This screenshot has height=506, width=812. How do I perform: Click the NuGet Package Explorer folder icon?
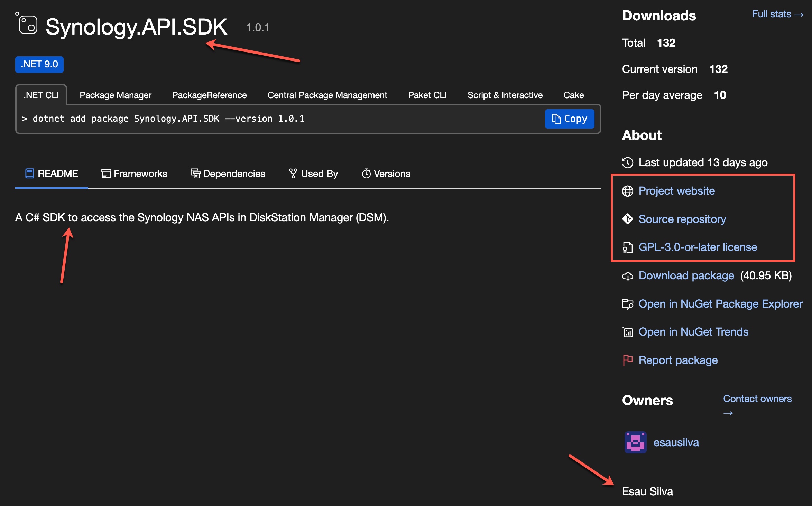pyautogui.click(x=627, y=304)
